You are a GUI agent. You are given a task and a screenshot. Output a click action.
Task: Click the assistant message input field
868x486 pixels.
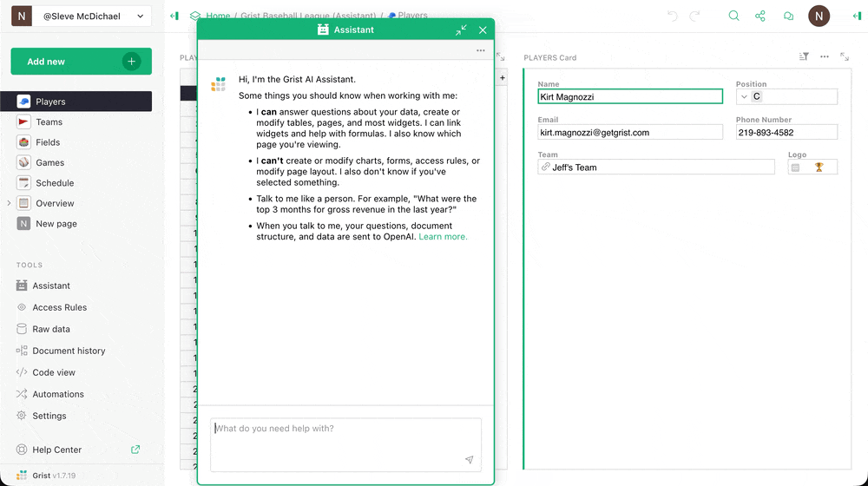(x=345, y=444)
